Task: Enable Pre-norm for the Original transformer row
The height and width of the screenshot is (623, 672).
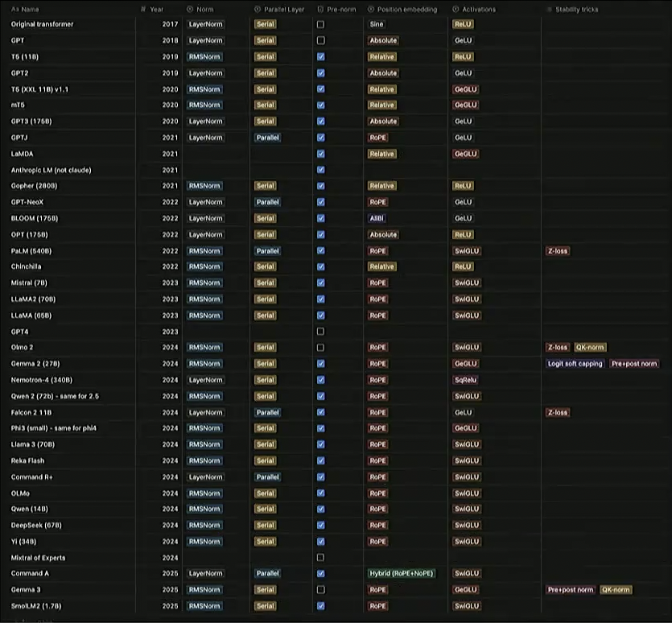Action: [x=321, y=24]
